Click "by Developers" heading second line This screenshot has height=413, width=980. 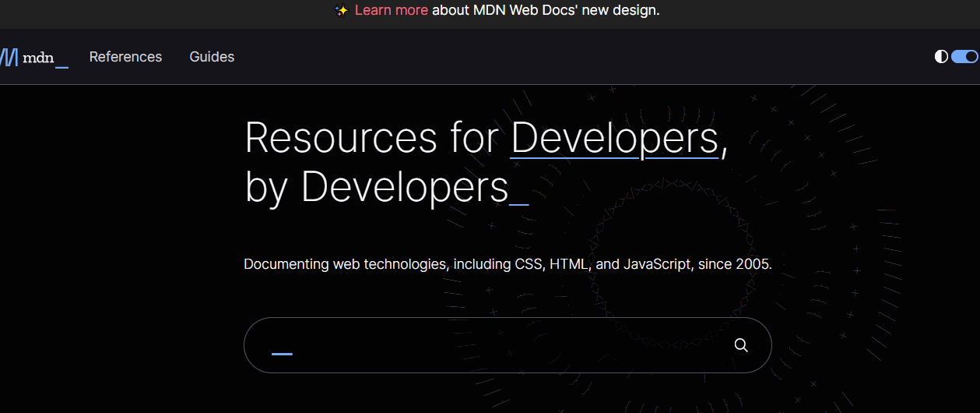(376, 187)
